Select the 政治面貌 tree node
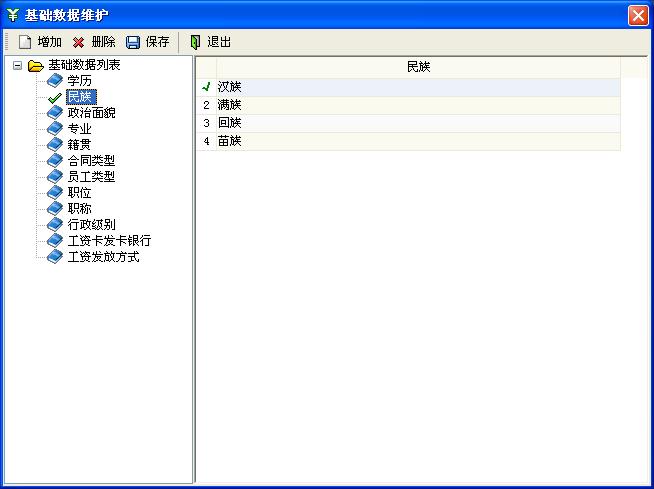 point(91,113)
